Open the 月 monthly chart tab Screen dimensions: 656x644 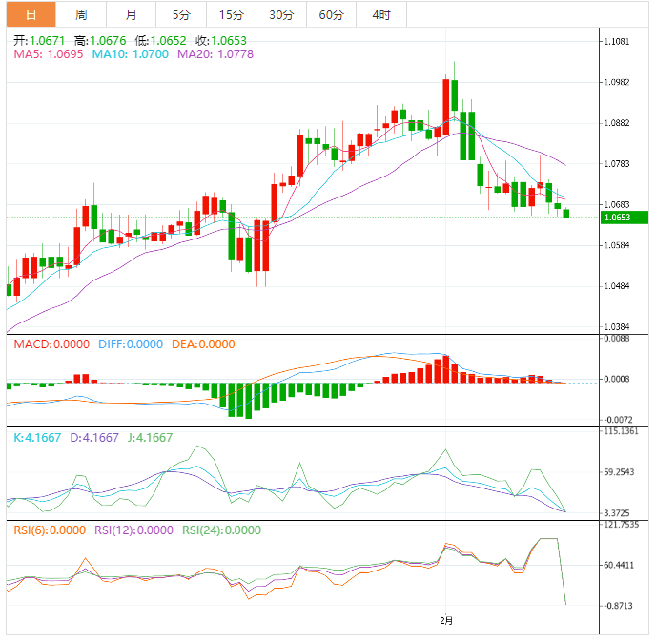click(131, 14)
